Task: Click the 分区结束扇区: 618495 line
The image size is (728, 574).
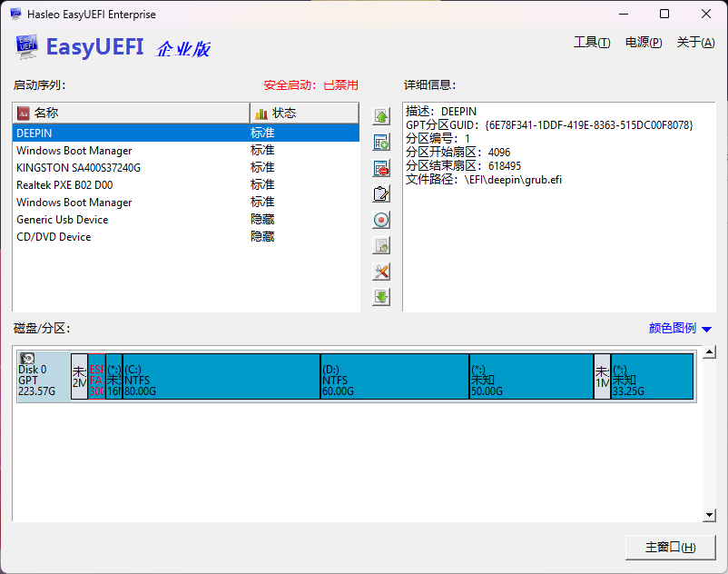Action: pos(463,166)
